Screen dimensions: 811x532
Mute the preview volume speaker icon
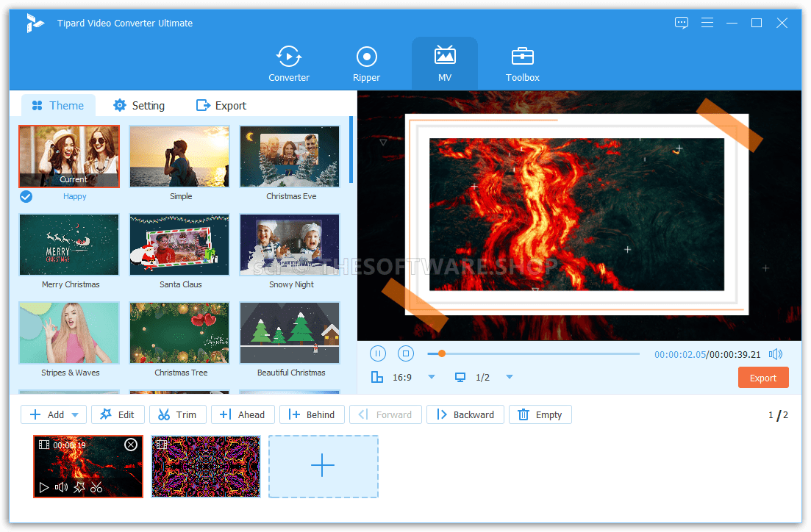pos(775,354)
